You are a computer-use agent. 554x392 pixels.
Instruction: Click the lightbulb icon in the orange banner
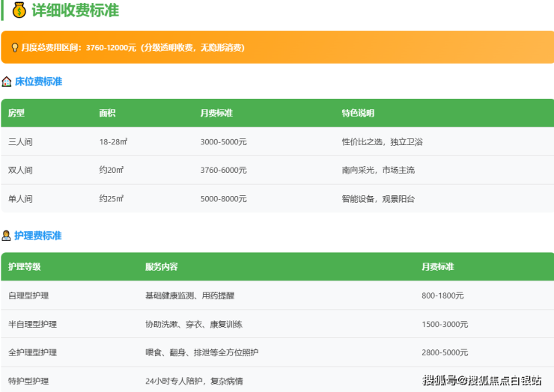tap(13, 47)
